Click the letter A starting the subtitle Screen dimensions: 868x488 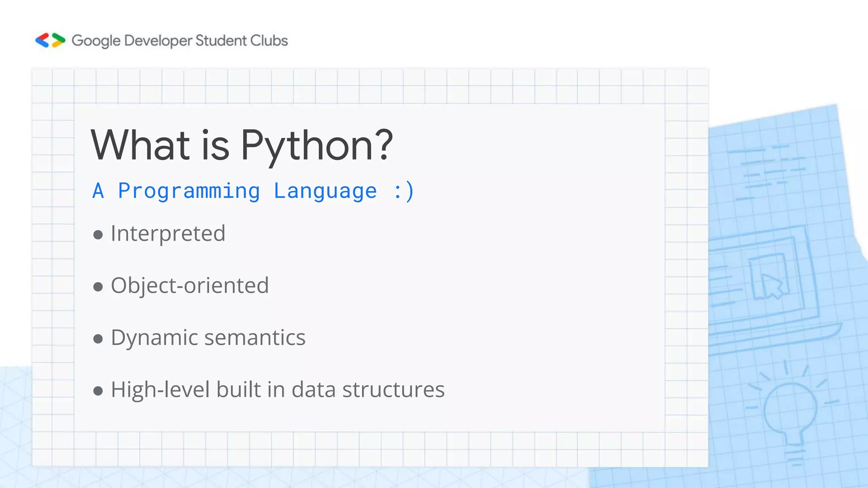point(98,191)
